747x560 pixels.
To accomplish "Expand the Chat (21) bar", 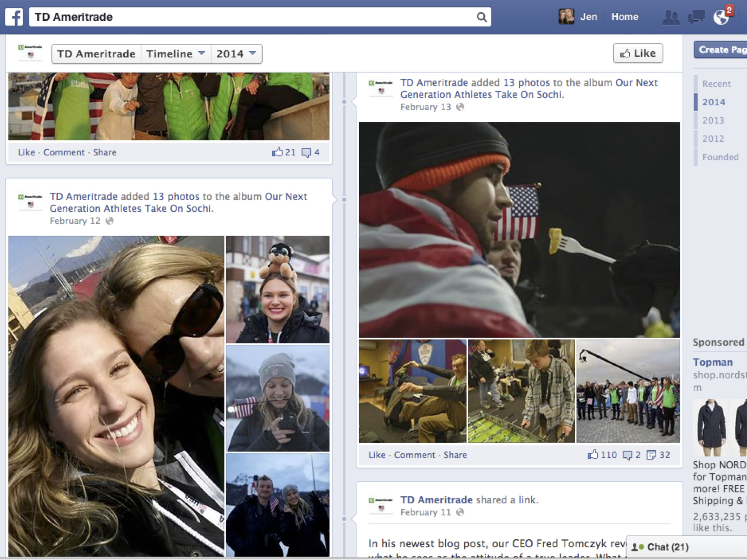I will (667, 547).
